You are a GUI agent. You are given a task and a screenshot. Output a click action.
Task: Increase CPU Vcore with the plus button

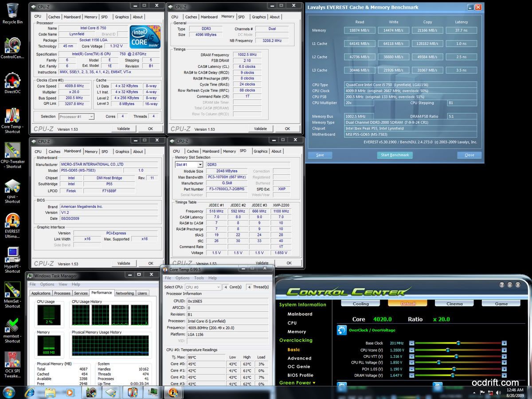coord(504,350)
